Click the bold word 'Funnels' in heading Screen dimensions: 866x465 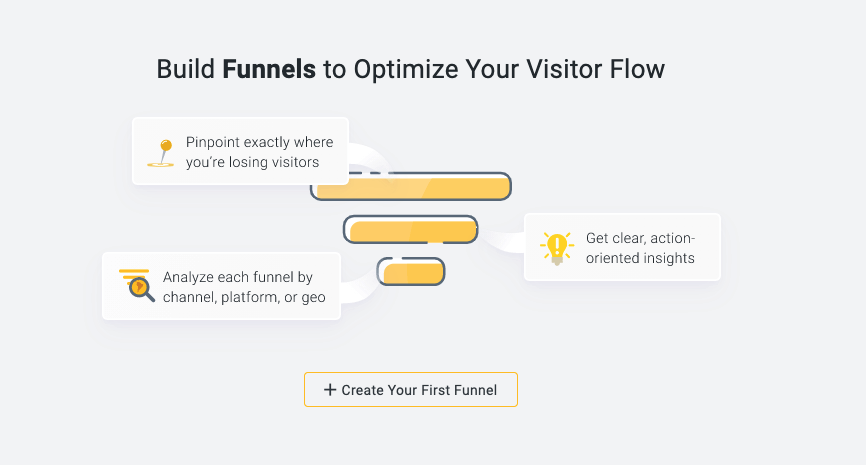pyautogui.click(x=269, y=69)
